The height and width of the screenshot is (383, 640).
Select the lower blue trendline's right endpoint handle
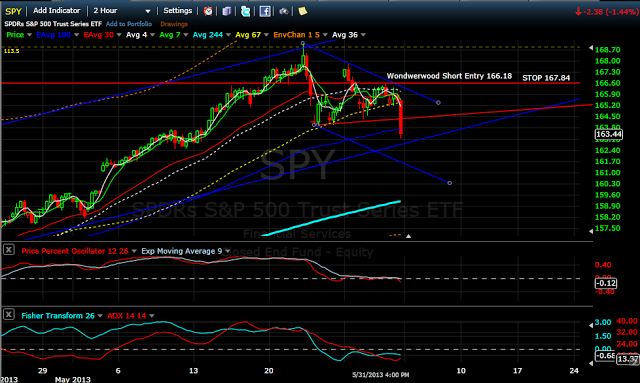pos(450,183)
